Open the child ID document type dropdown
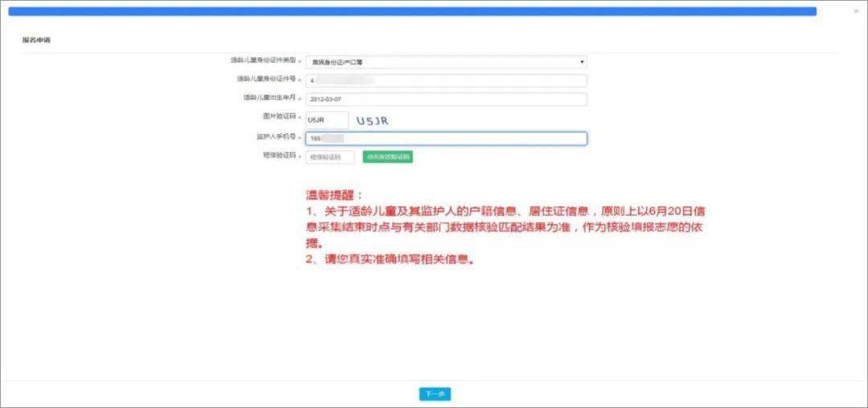 tap(446, 62)
